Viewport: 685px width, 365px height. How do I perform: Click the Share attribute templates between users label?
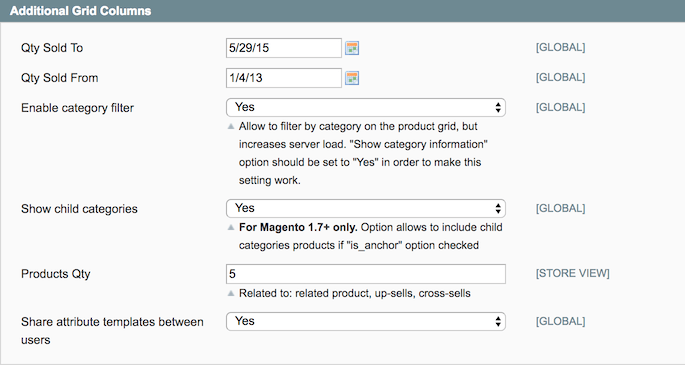click(x=112, y=331)
